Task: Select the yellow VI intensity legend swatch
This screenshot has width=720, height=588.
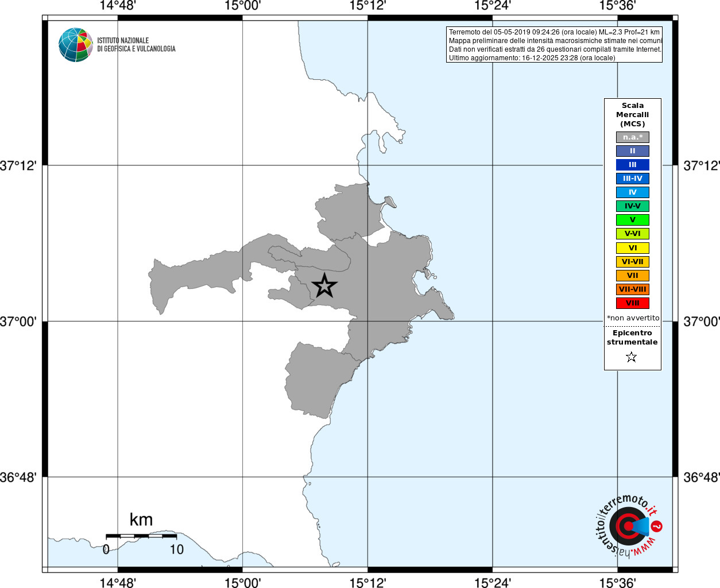Action: (x=633, y=248)
